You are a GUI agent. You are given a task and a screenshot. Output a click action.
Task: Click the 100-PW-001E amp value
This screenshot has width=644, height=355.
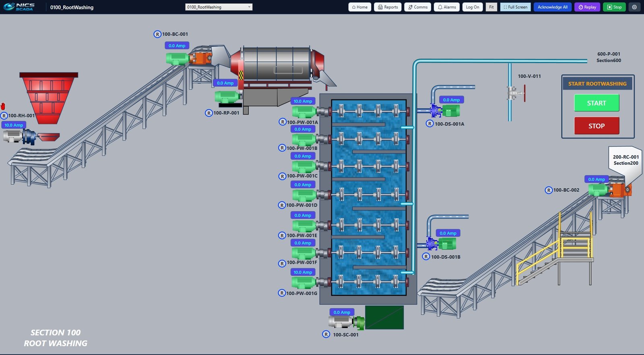tap(303, 215)
